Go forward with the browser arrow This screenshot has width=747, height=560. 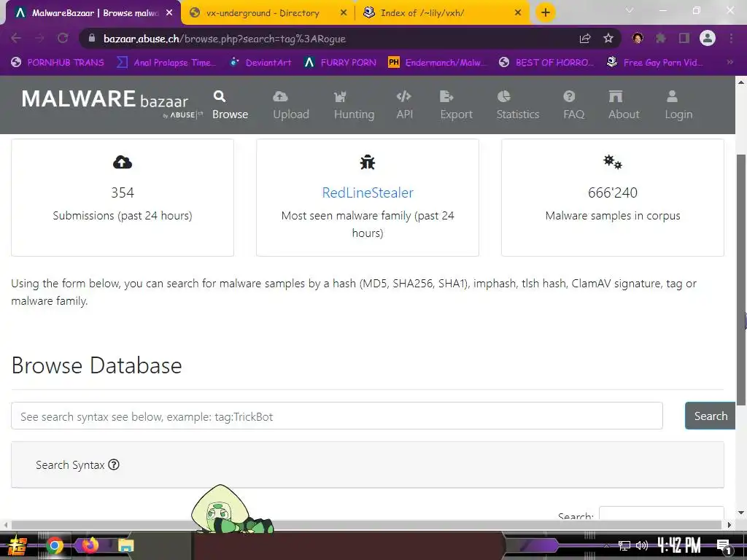[x=39, y=38]
